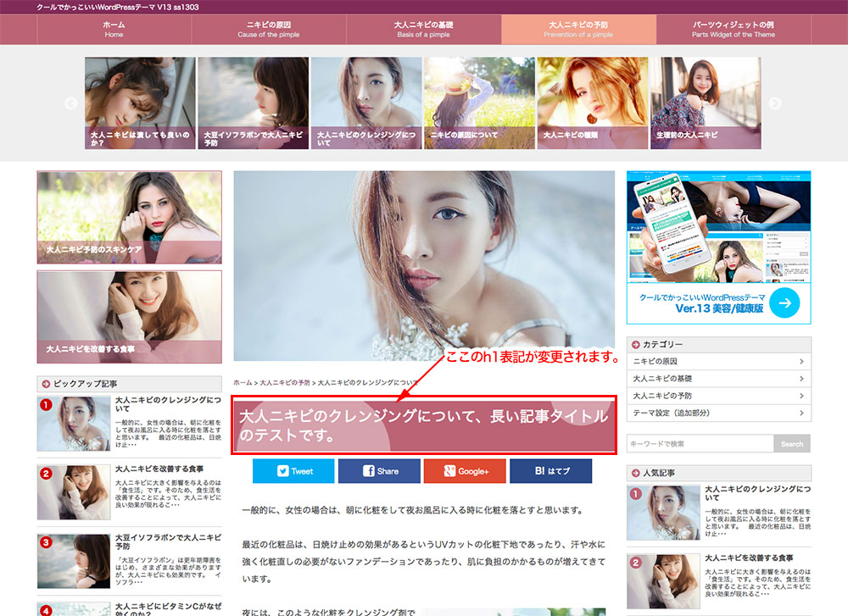Click the キーワードで検索 search field
The image size is (848, 616).
click(x=700, y=444)
